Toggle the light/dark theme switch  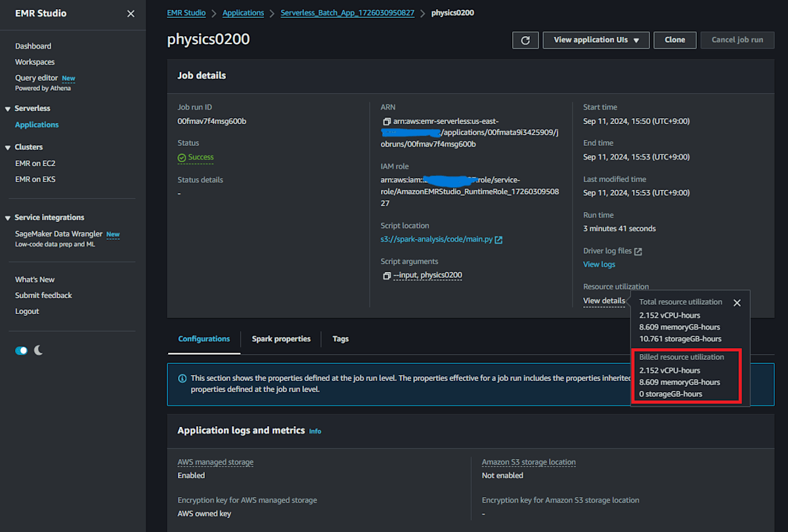click(x=21, y=351)
